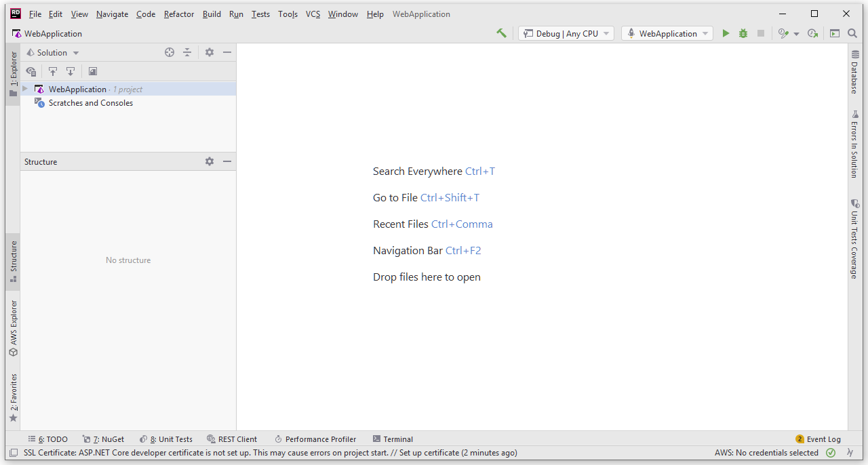Viewport: 868px width, 465px height.
Task: Select the WebApplication solution row
Action: [x=128, y=89]
